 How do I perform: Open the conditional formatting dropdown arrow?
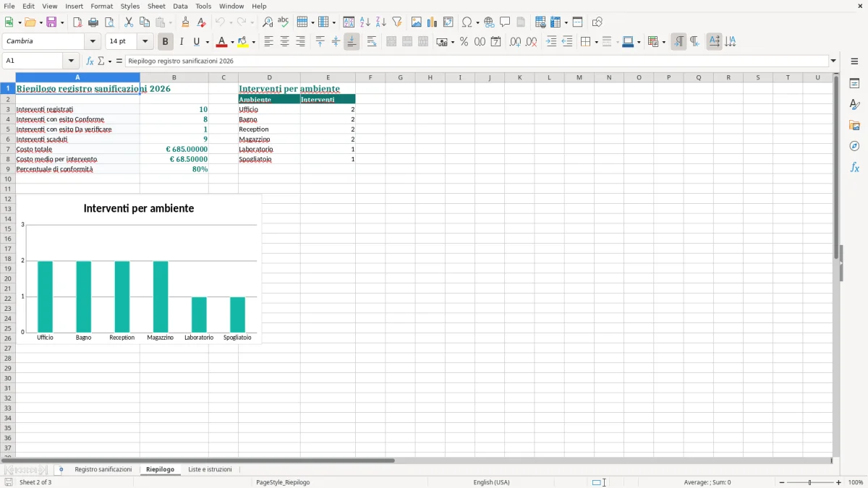[x=663, y=42]
